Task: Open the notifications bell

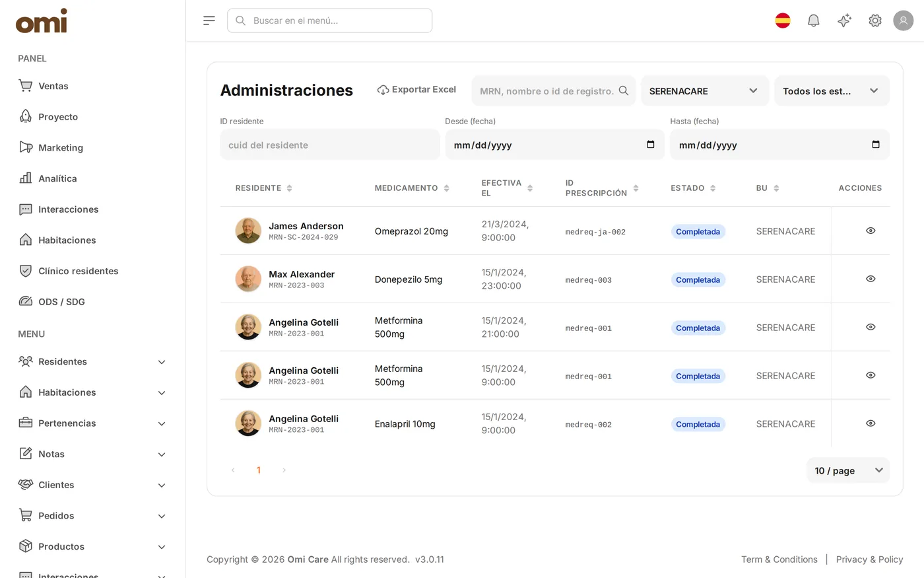Action: [x=813, y=20]
